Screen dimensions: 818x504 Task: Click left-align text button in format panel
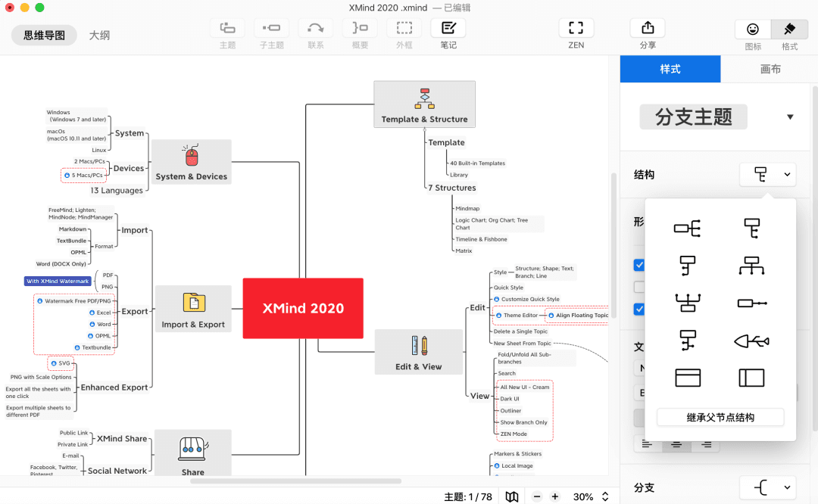[x=647, y=444]
